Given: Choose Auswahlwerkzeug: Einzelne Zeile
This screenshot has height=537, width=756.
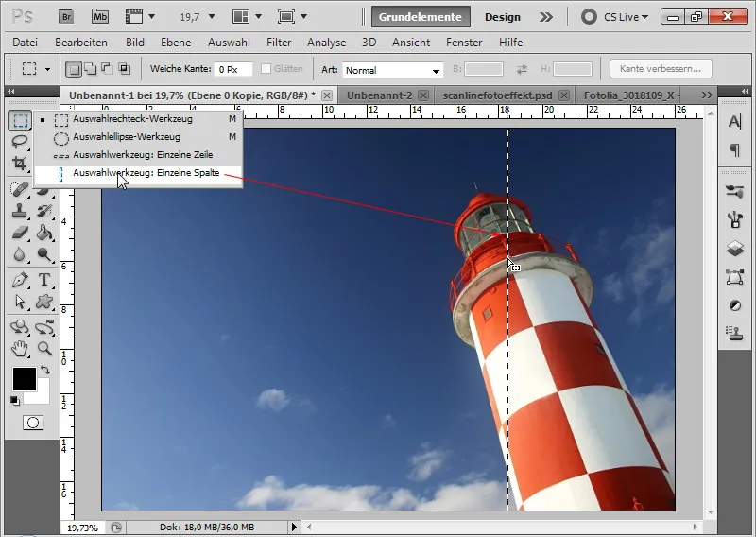Looking at the screenshot, I should coord(137,155).
